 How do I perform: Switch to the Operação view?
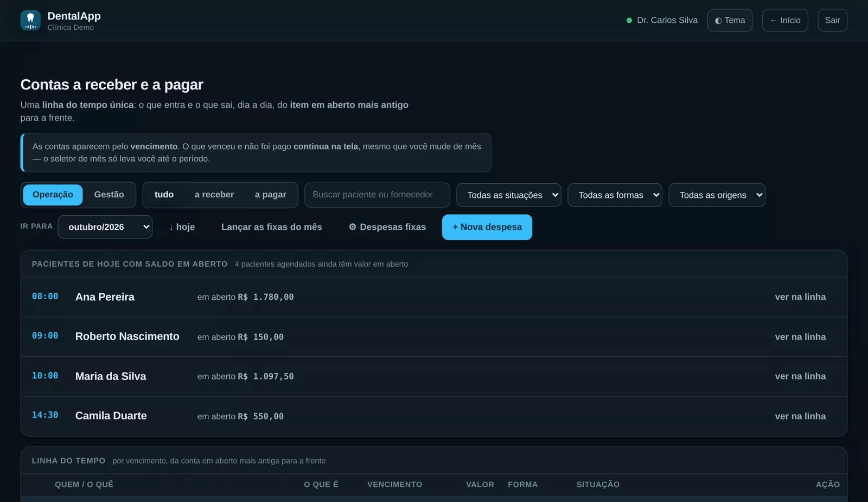pyautogui.click(x=53, y=195)
